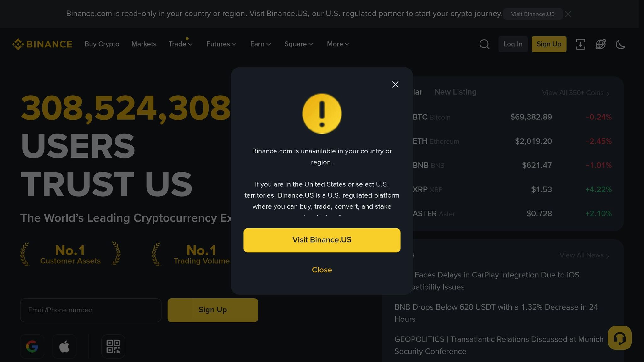644x362 pixels.
Task: Click the Visit Binance.US button
Action: pos(322,240)
